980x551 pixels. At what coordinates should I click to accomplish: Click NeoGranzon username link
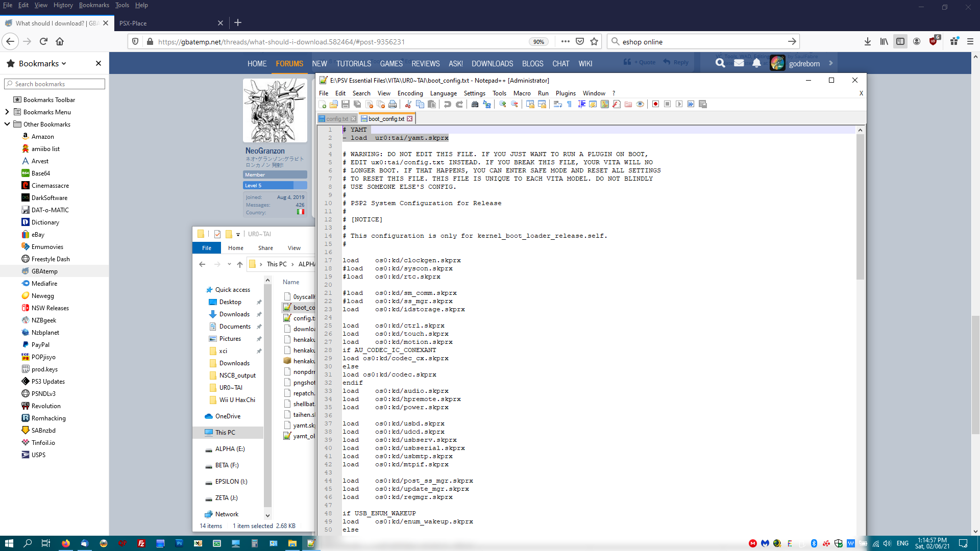(265, 151)
